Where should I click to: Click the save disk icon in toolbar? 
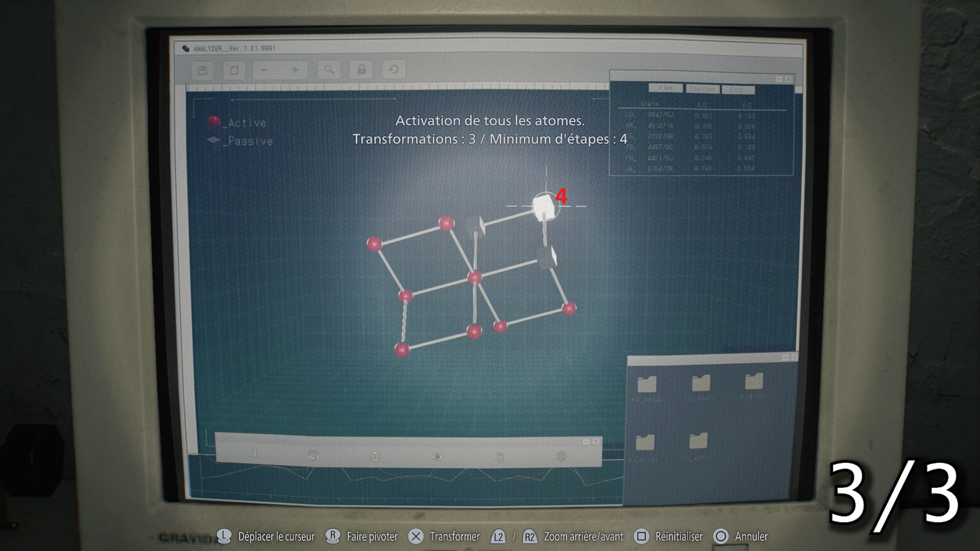pos(202,70)
